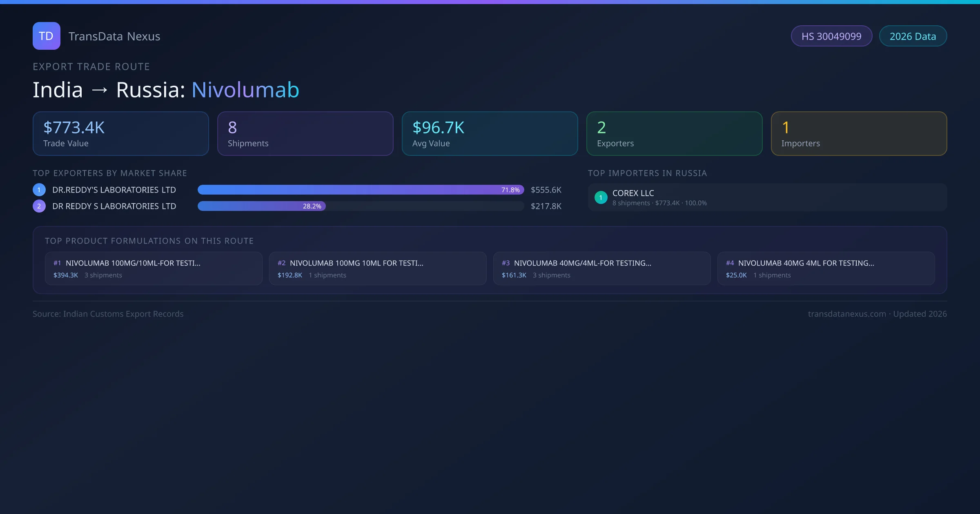Viewport: 980px width, 514px height.
Task: Open the #3 Nivolumab 40MG/4ML formulation card
Action: 602,268
